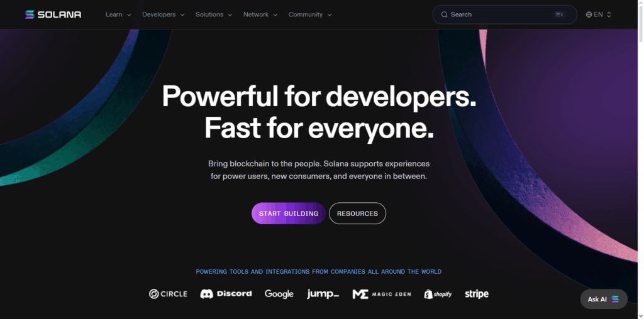Expand the Learn dropdown menu

click(x=118, y=14)
